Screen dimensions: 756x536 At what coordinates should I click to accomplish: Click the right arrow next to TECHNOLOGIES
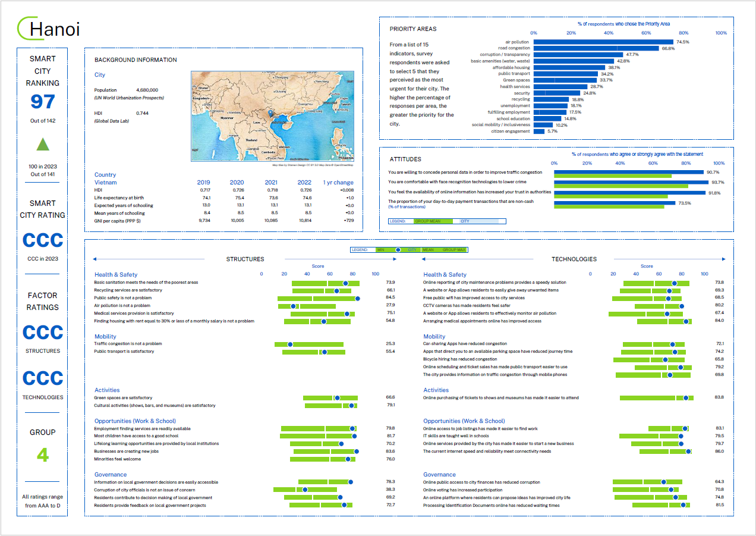tap(723, 259)
